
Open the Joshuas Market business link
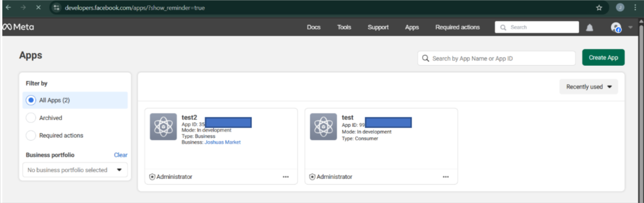[x=223, y=142]
